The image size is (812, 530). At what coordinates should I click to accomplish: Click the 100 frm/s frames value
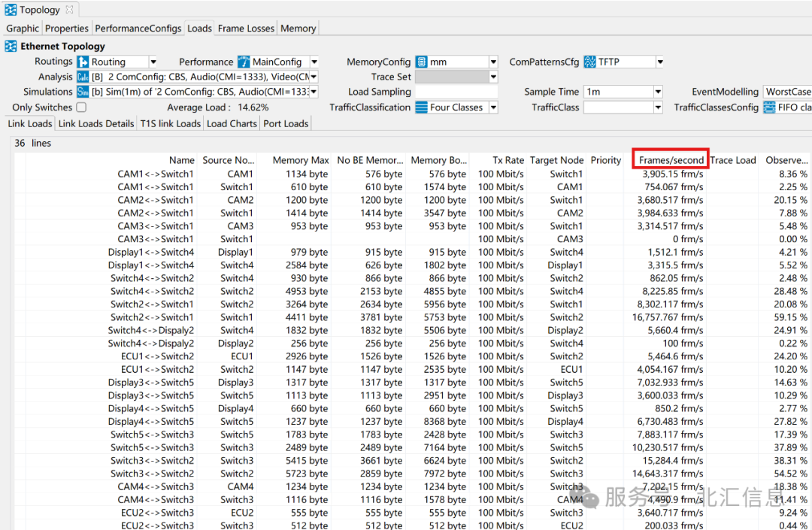click(683, 343)
